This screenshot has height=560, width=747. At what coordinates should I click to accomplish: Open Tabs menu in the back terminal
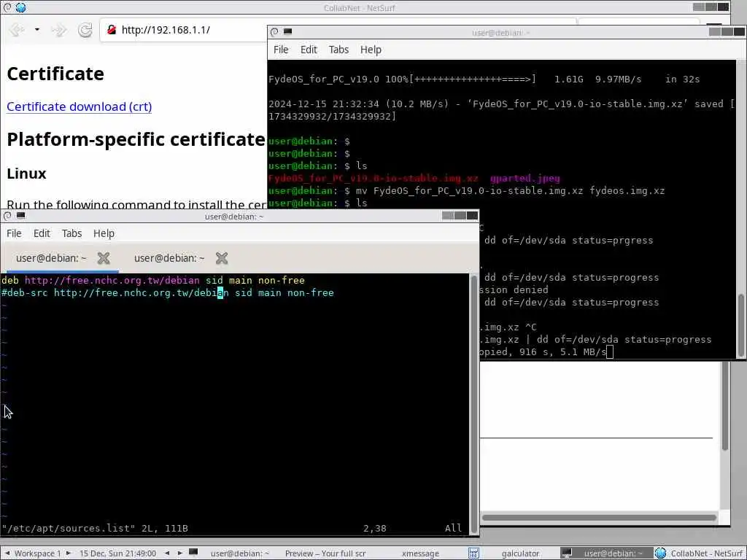click(338, 50)
